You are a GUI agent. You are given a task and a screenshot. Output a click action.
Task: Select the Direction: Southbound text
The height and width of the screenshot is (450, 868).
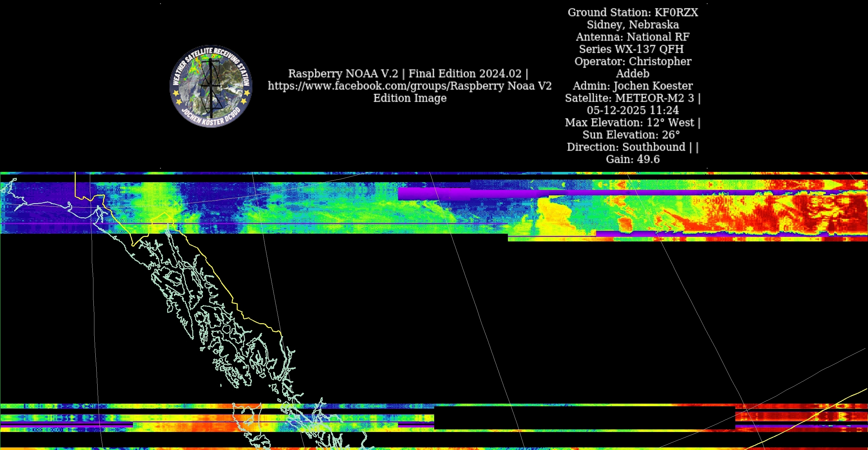tap(626, 147)
